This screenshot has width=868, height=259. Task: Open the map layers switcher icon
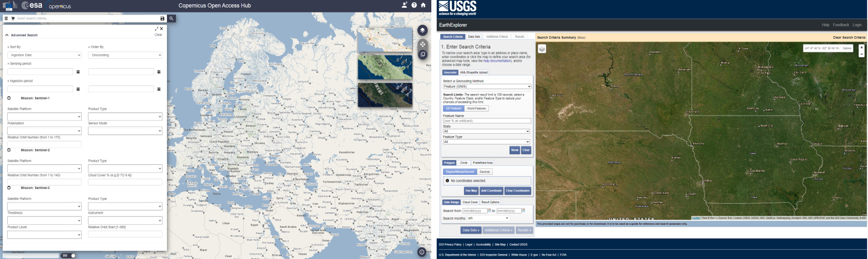coord(422,30)
